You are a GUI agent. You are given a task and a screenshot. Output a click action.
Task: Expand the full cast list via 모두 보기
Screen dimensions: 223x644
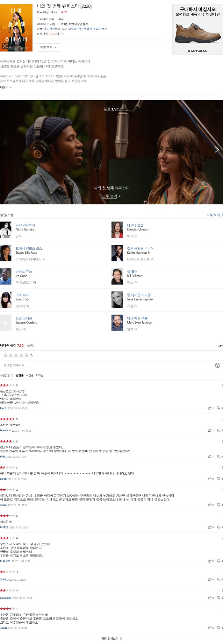pyautogui.click(x=215, y=215)
